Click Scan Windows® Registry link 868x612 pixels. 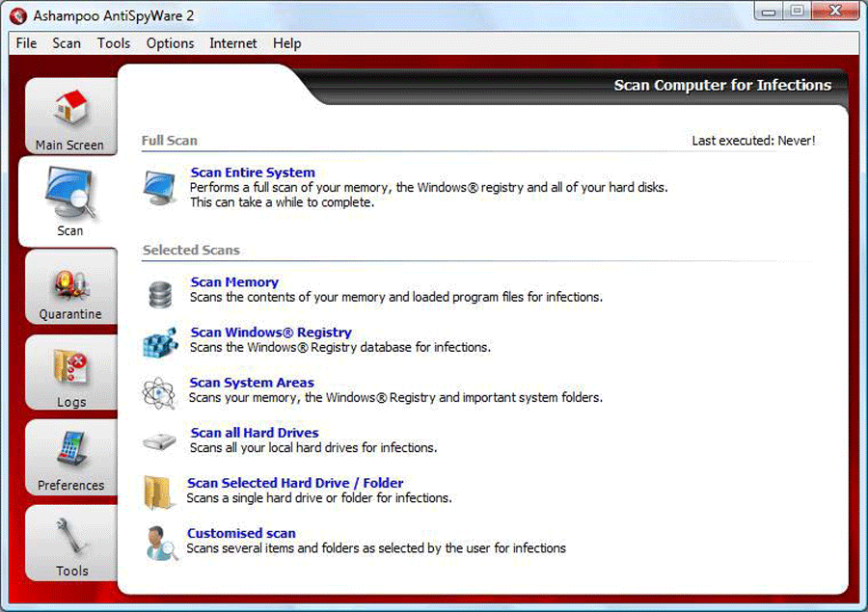271,333
